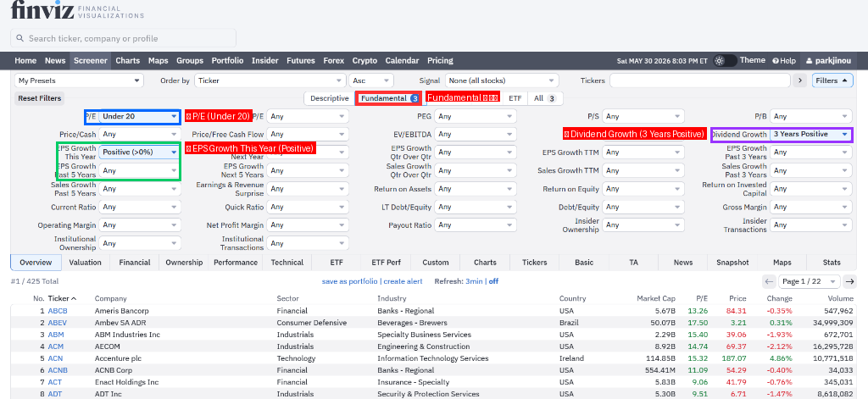This screenshot has width=868, height=399.
Task: Open the P/B filter dropdown
Action: tap(810, 116)
